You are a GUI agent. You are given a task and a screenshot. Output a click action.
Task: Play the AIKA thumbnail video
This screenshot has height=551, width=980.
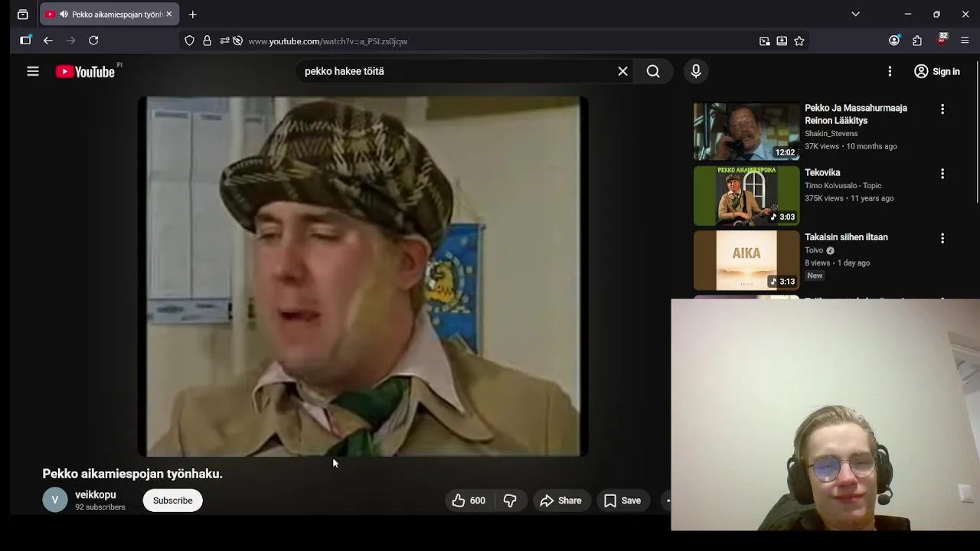point(746,260)
